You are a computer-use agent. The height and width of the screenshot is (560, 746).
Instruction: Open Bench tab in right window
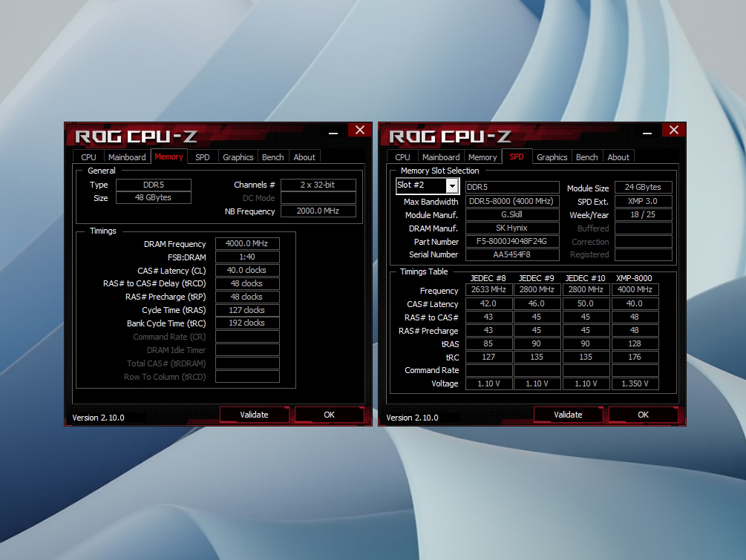(586, 157)
